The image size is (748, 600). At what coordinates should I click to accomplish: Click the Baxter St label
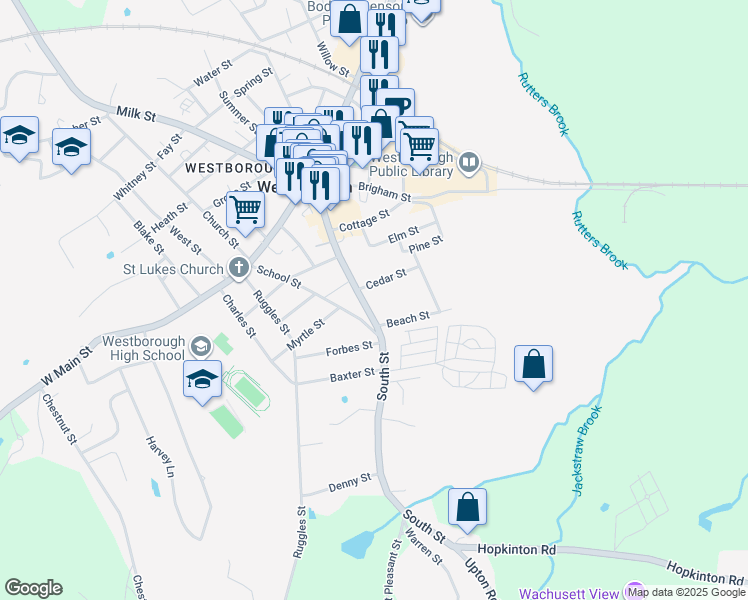[x=353, y=374]
